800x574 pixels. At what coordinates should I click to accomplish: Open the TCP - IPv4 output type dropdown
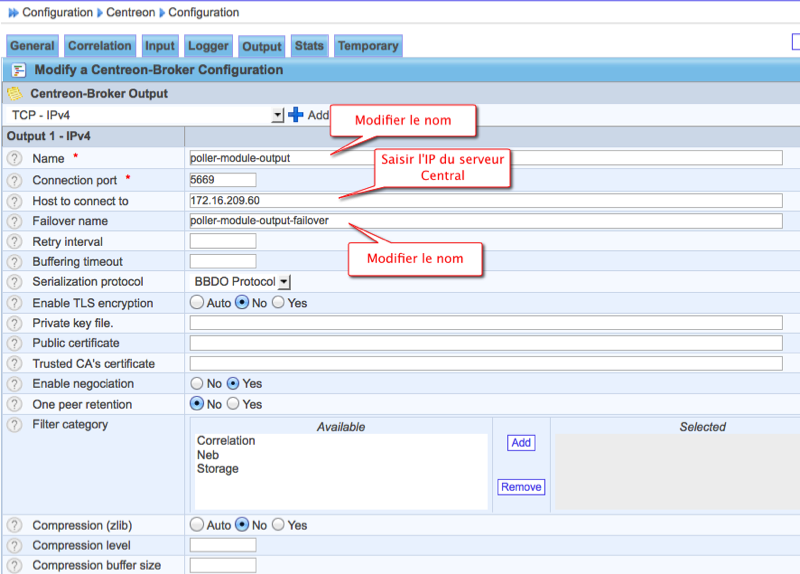coord(277,116)
